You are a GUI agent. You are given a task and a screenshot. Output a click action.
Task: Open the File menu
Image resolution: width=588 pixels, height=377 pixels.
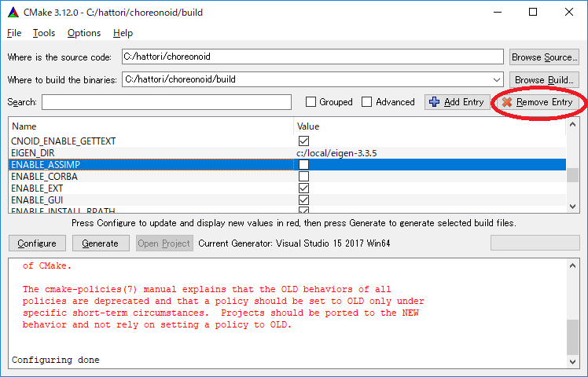14,33
